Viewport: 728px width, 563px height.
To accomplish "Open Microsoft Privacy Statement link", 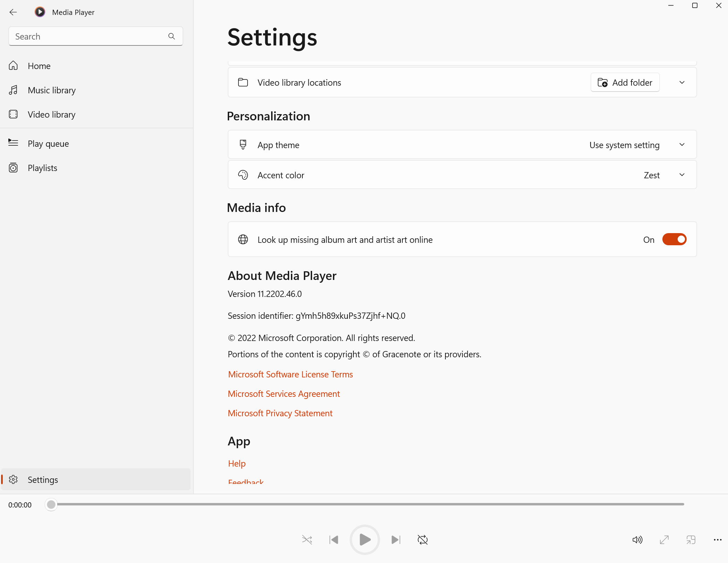I will pos(280,413).
